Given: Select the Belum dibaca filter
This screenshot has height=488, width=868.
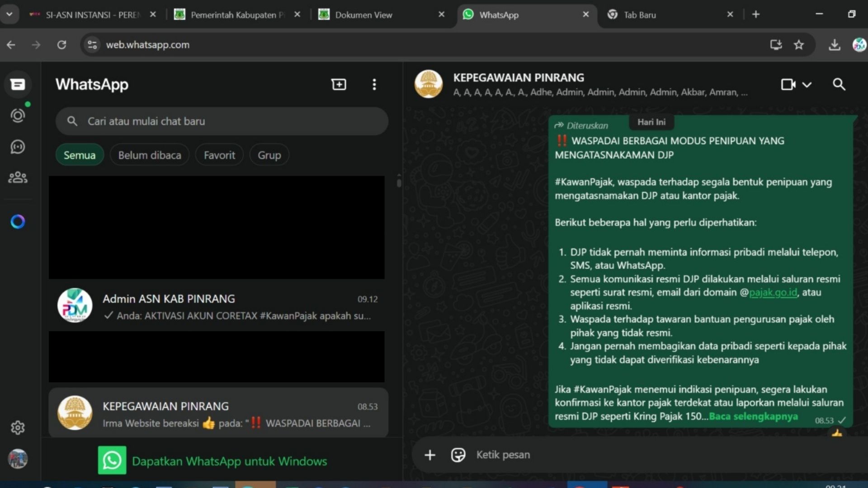Looking at the screenshot, I should [x=150, y=155].
